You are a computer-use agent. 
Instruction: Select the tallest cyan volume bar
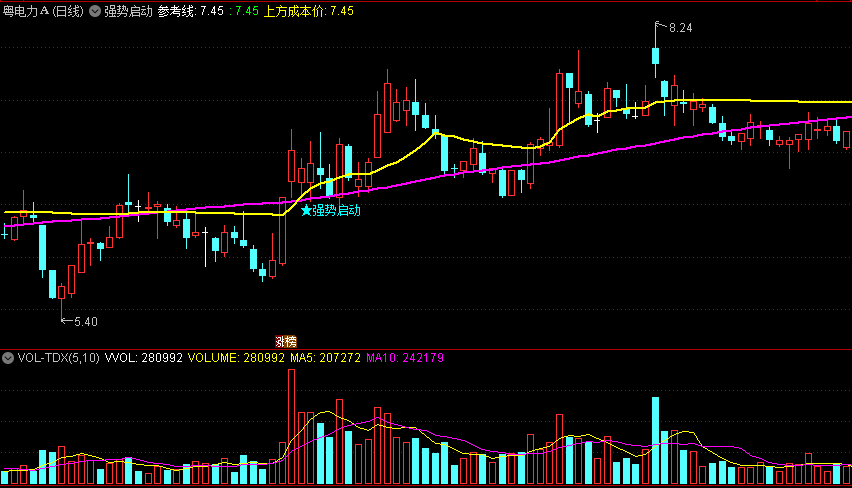(x=655, y=441)
